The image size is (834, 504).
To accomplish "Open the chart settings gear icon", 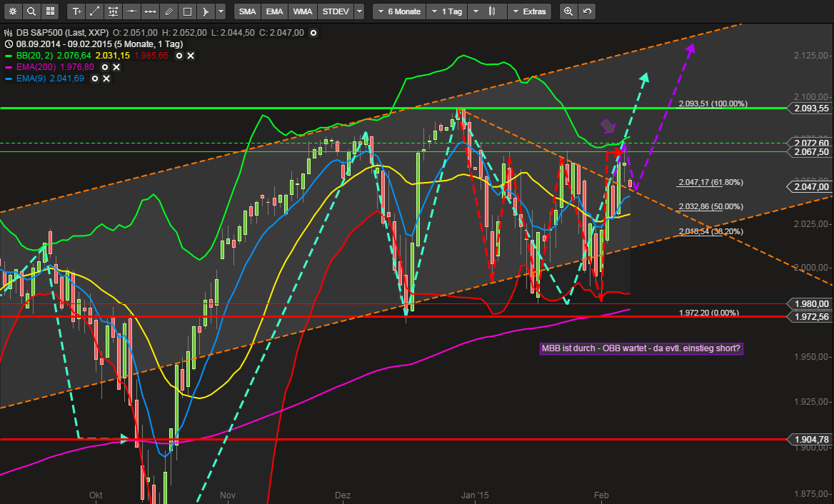I will 13,11.
